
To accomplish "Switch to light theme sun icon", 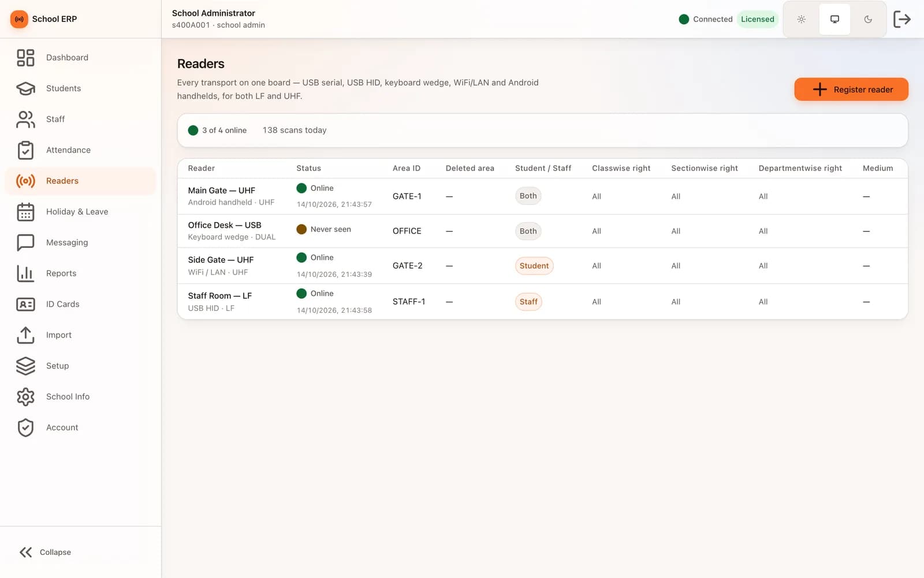I will pyautogui.click(x=801, y=19).
